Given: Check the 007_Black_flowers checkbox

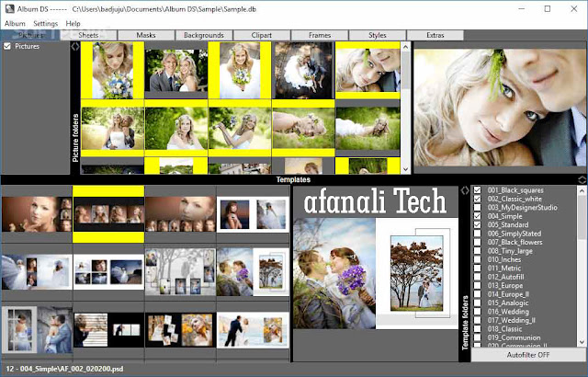Looking at the screenshot, I should point(477,242).
